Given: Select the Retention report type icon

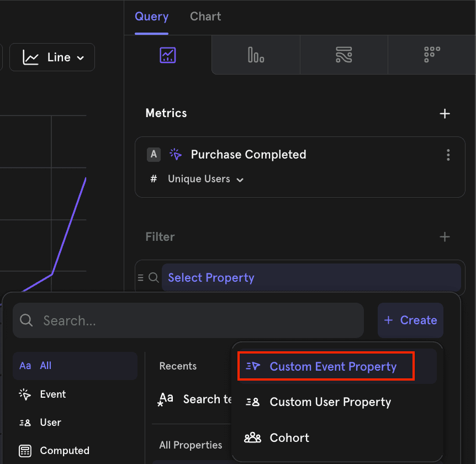Looking at the screenshot, I should click(432, 55).
